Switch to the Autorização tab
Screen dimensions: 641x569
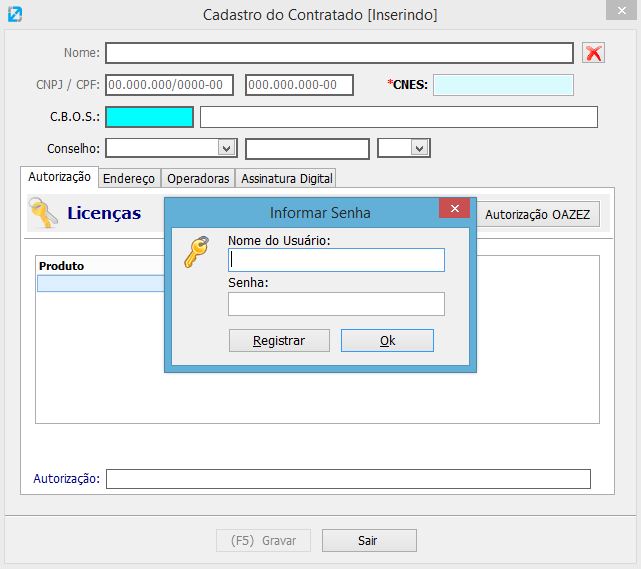[60, 177]
